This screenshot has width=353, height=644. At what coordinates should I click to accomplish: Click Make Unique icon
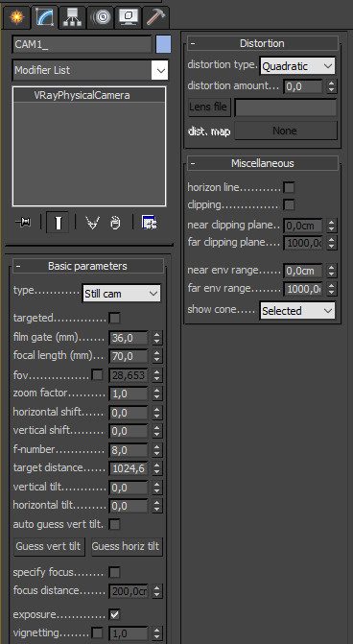pos(93,223)
